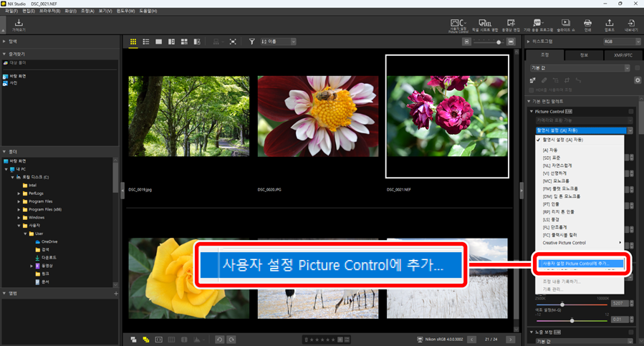The width and height of the screenshot is (644, 346).
Task: Enable the HDR adjustment checkbox
Action: click(x=530, y=90)
